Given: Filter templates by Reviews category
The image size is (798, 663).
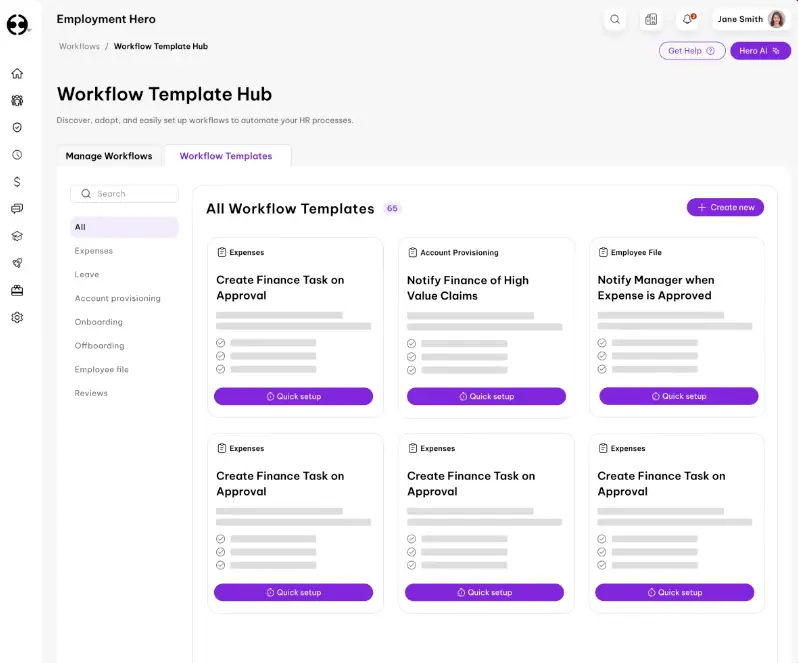Looking at the screenshot, I should [91, 393].
